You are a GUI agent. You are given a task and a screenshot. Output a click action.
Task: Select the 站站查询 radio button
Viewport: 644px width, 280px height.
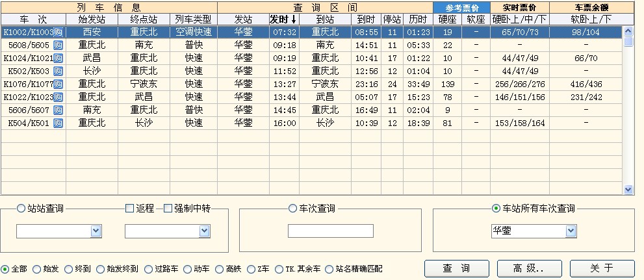click(21, 209)
